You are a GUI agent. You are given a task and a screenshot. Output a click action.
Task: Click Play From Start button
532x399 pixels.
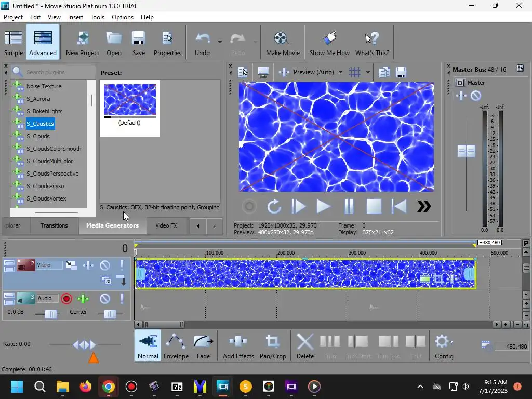click(x=299, y=206)
